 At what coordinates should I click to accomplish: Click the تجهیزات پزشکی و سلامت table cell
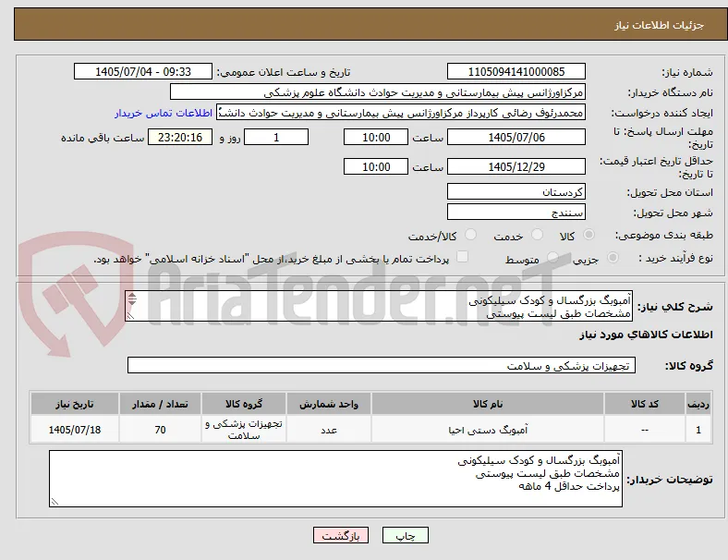click(244, 430)
